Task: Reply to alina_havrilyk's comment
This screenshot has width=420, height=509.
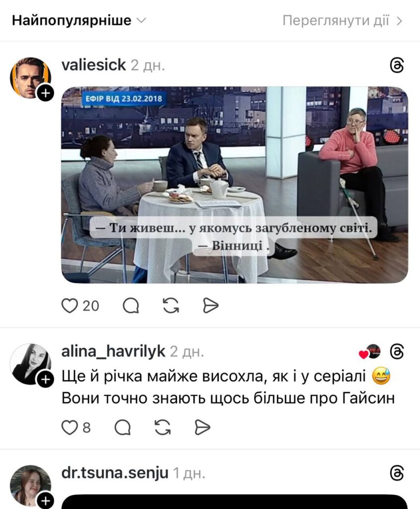Action: [123, 427]
